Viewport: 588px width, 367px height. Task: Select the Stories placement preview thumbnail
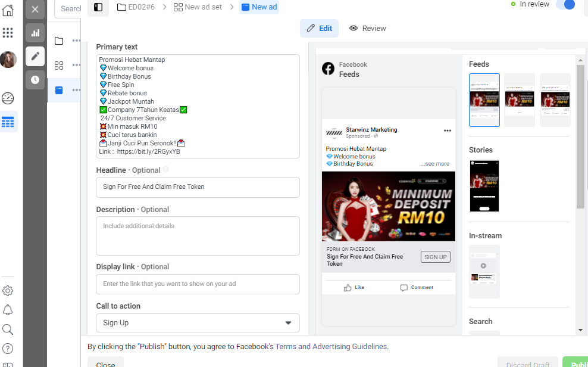tap(484, 186)
